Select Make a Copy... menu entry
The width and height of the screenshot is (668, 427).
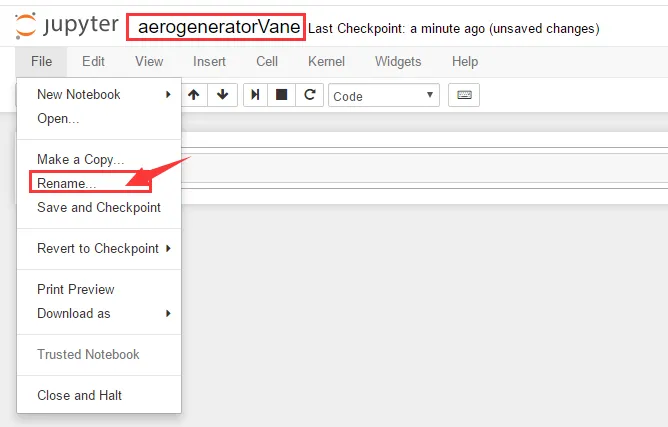point(99,159)
